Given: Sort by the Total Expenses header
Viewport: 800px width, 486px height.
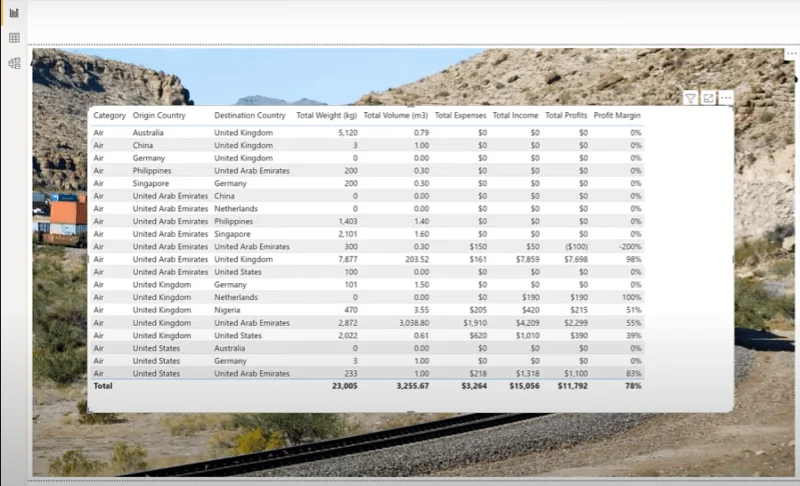Looking at the screenshot, I should [460, 115].
